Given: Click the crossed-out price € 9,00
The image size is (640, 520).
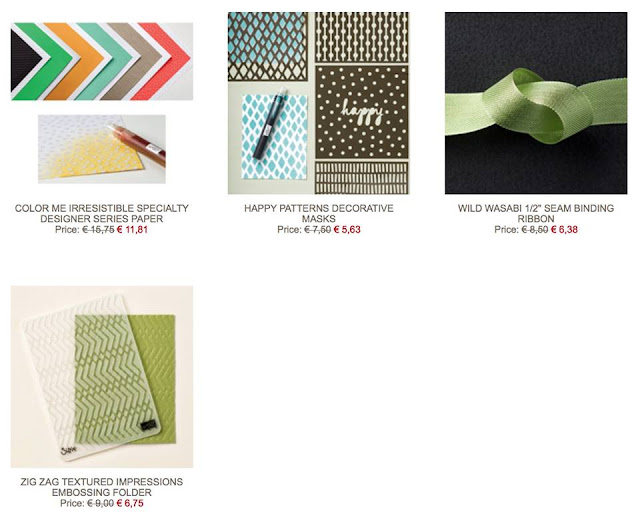Looking at the screenshot, I should click(101, 503).
